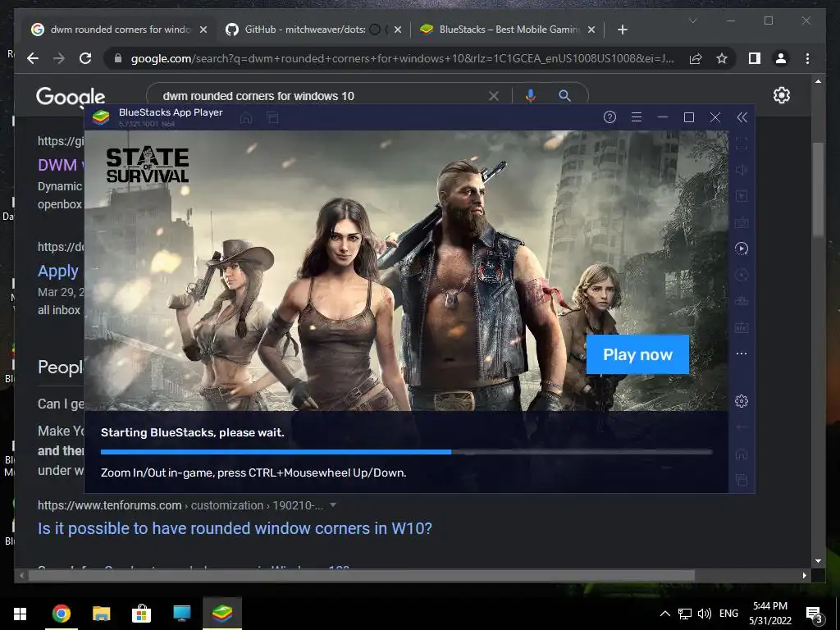Clear the Google search query
The width and height of the screenshot is (840, 630).
pos(493,96)
